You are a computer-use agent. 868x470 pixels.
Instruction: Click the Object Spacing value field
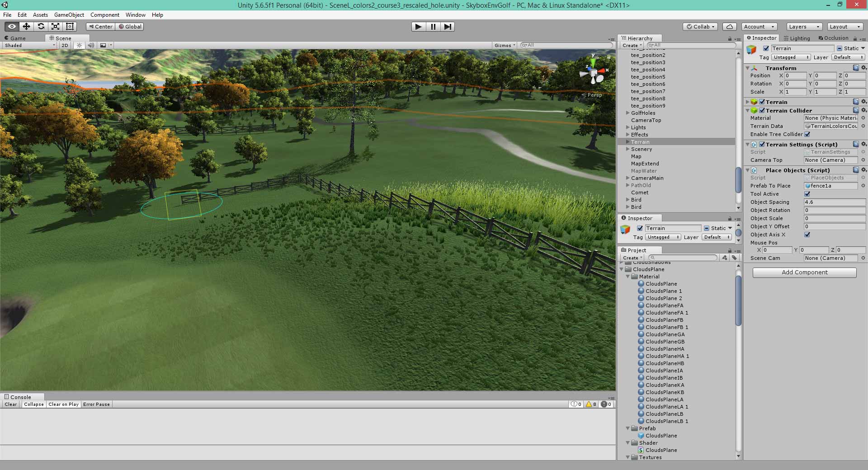[x=834, y=202]
